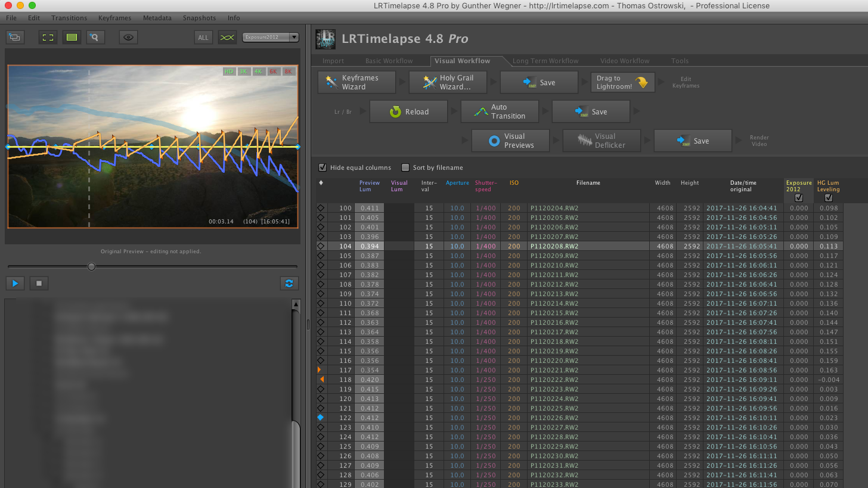
Task: Open the Info menu
Action: [x=234, y=18]
